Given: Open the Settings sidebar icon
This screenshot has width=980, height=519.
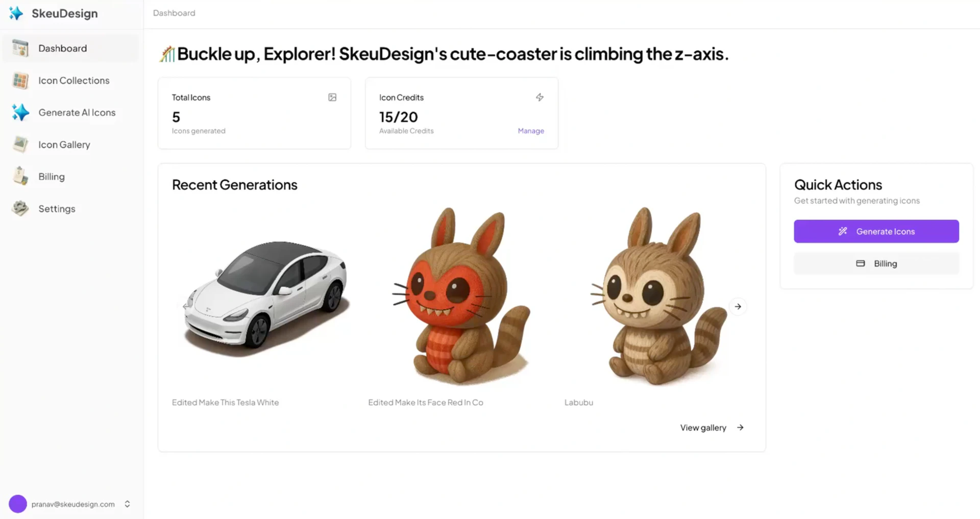Looking at the screenshot, I should click(20, 208).
